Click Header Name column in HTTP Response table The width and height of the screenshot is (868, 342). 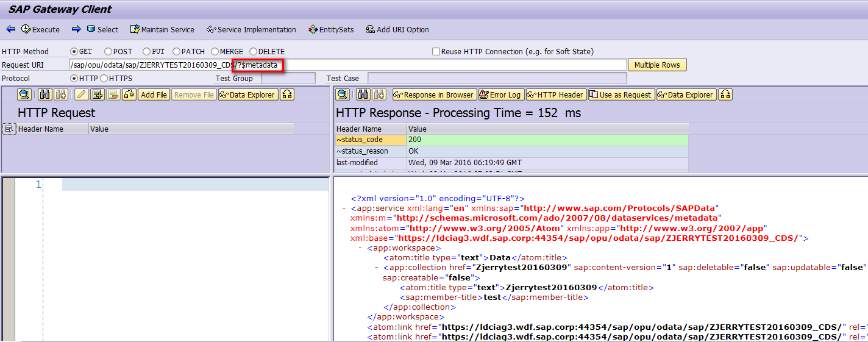(371, 129)
